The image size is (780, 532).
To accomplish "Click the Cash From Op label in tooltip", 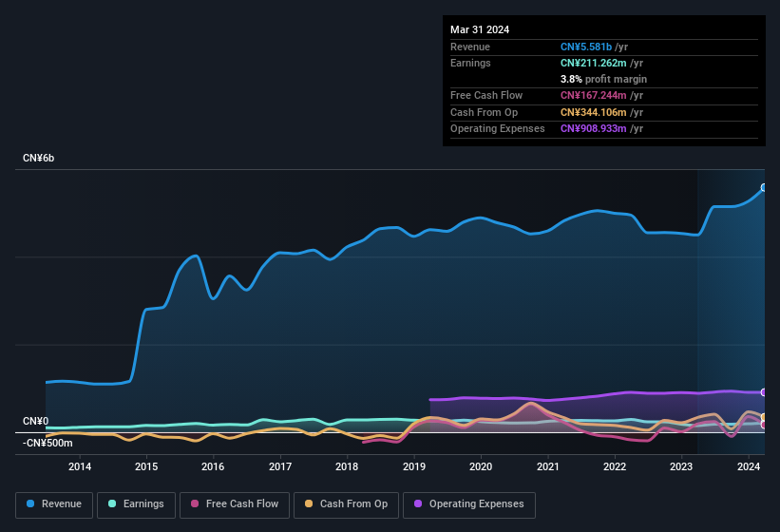I will pyautogui.click(x=484, y=112).
